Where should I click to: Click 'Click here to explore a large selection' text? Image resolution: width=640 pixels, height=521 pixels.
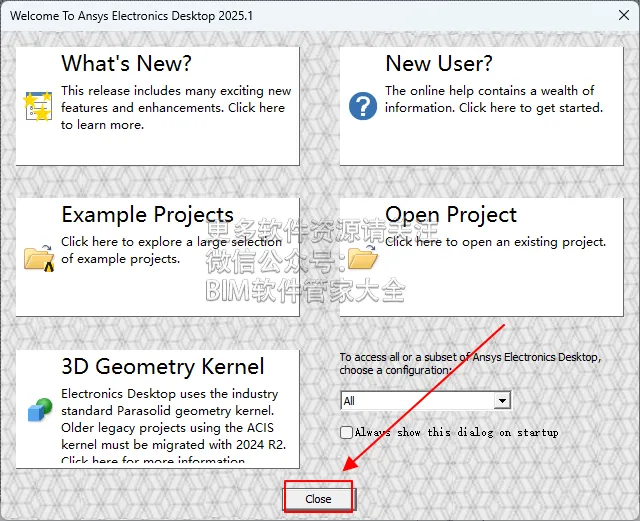171,242
